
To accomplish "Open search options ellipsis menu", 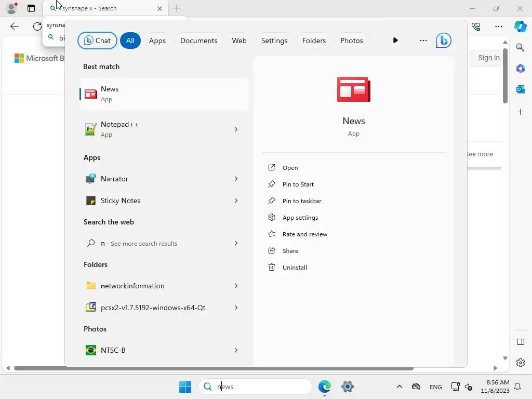I will tap(423, 41).
